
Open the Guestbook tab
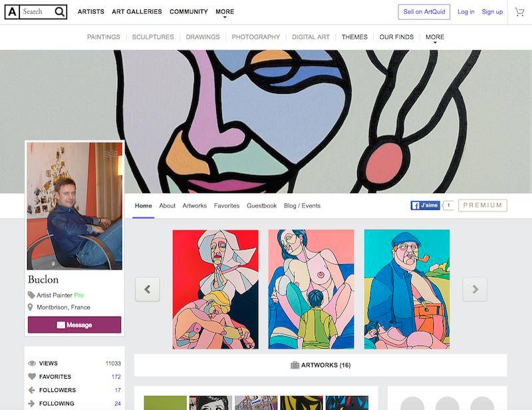coord(261,206)
